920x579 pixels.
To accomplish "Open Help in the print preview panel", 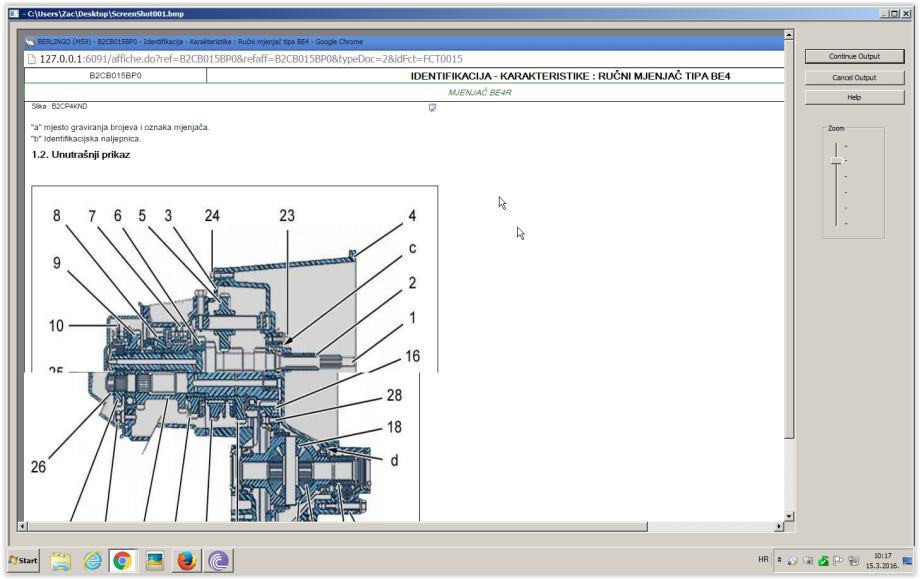I will click(853, 97).
